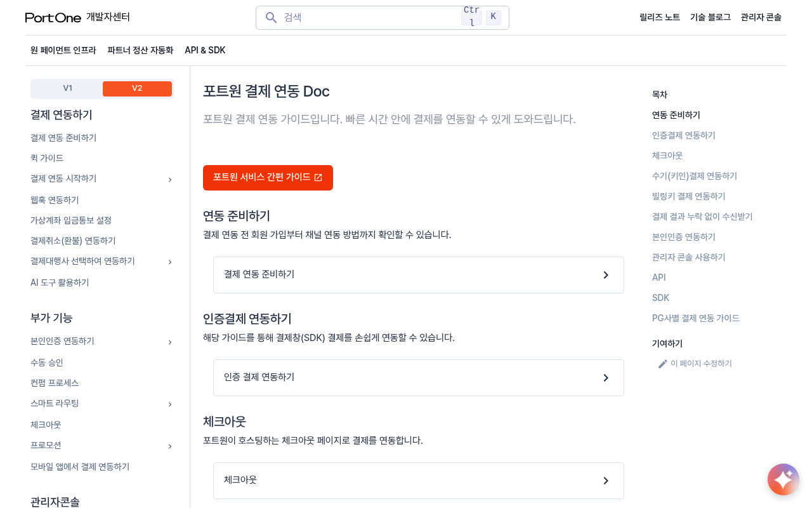The height and width of the screenshot is (508, 812).
Task: Jump to 결제 결과 누락 없이 수신받기
Action: point(702,217)
